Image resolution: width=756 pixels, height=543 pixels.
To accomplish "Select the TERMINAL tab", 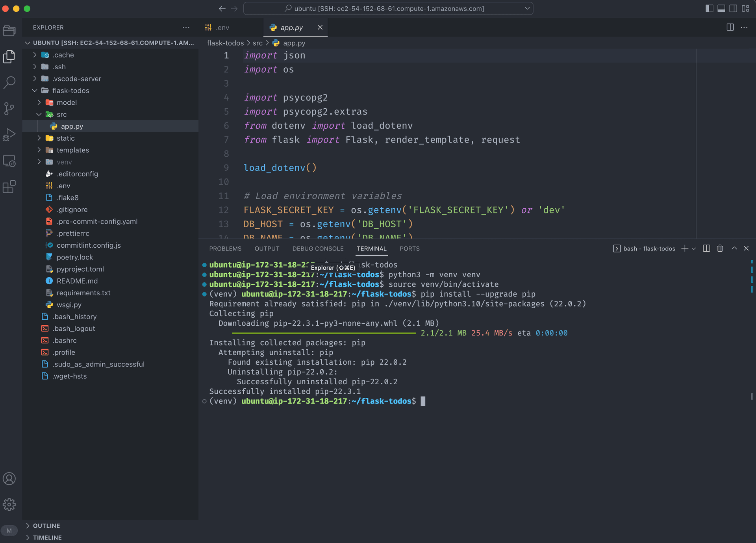I will click(x=372, y=248).
